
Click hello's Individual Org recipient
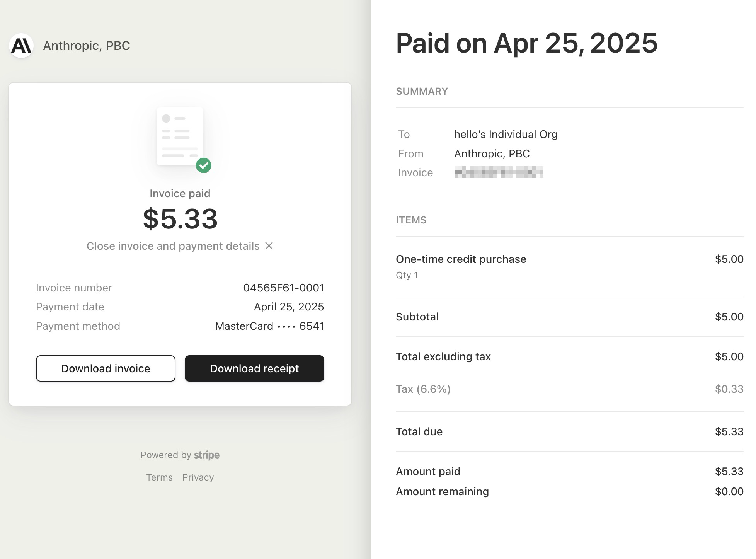coord(506,134)
